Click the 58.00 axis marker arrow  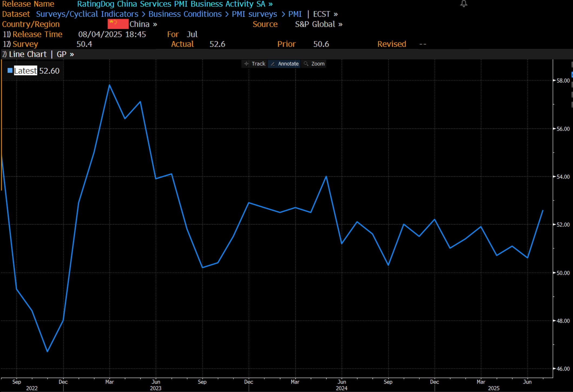tap(555, 81)
